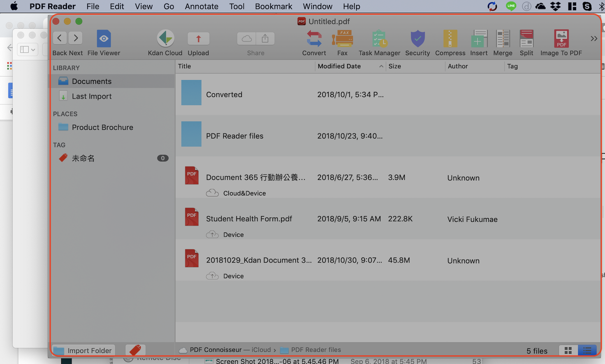Toggle File Viewer eye icon

tap(104, 39)
